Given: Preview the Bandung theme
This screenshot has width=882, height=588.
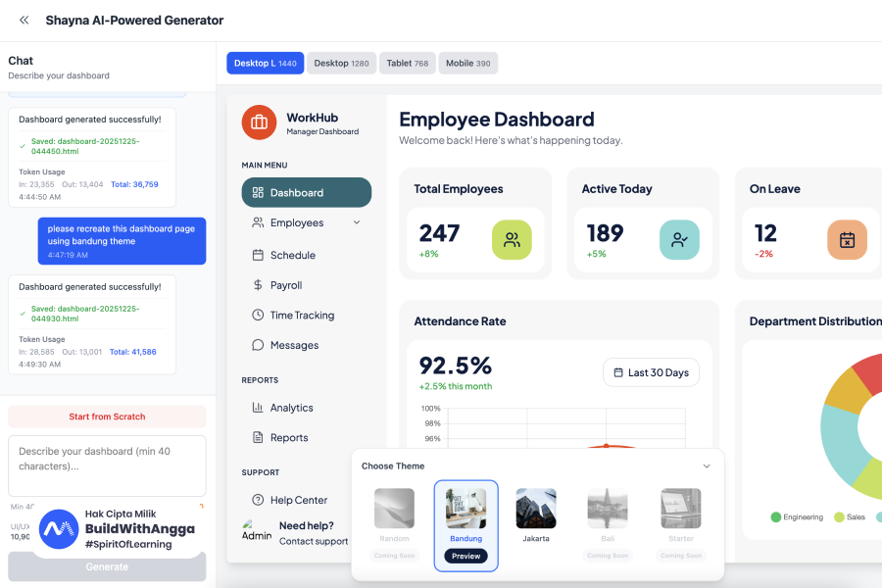Looking at the screenshot, I should tap(465, 556).
